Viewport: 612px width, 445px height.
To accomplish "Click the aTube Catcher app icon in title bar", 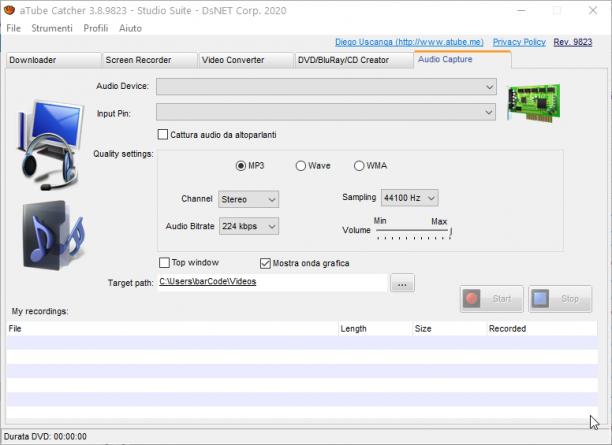I will click(9, 10).
